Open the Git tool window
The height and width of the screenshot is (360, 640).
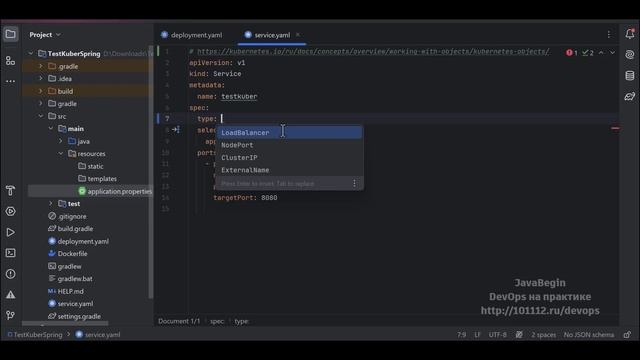[x=11, y=315]
